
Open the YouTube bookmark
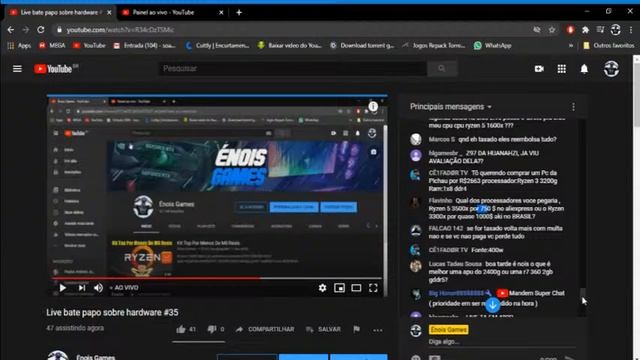click(89, 46)
